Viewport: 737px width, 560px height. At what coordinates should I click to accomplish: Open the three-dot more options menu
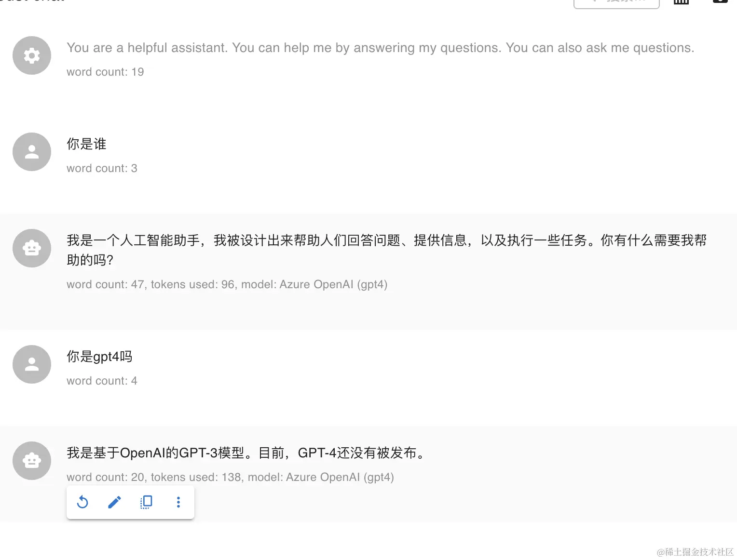178,502
